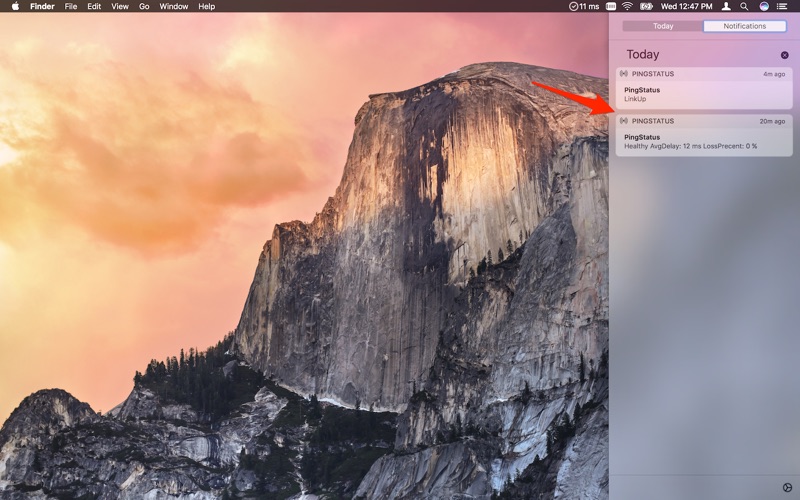Toggle the Notification Center list icon
The width and height of the screenshot is (800, 500).
[x=782, y=6]
